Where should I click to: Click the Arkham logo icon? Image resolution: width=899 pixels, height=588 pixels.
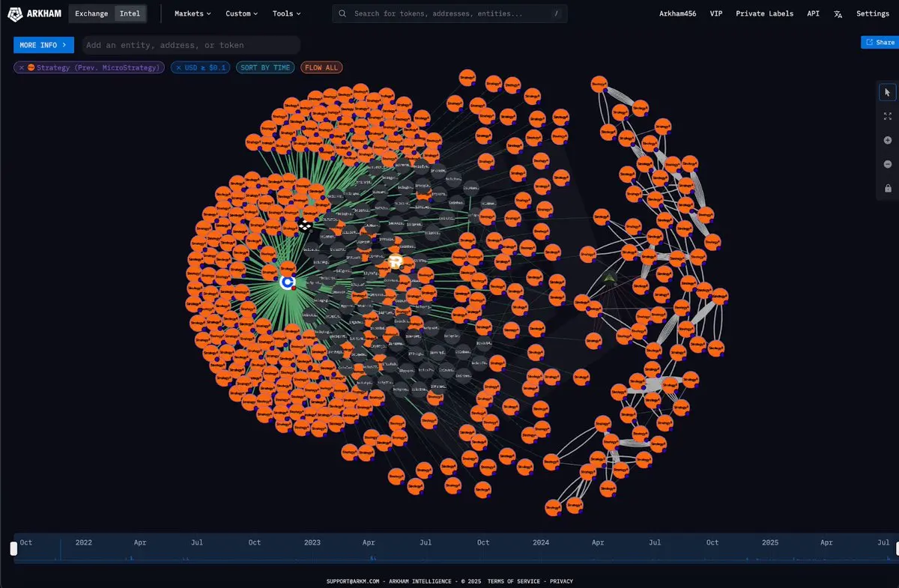(14, 13)
